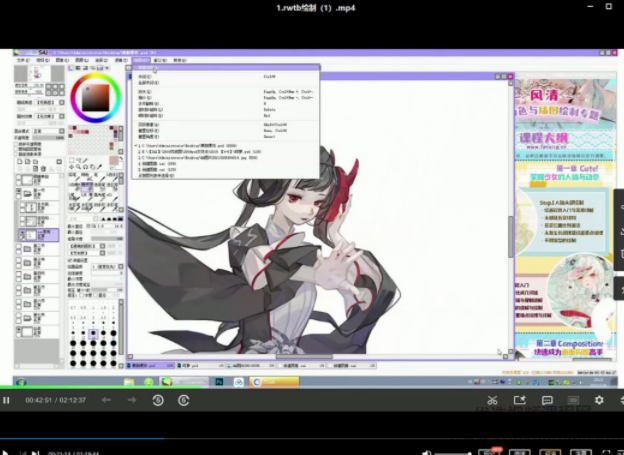Click the next arrow in player bar
624x455 pixels.
pyautogui.click(x=132, y=400)
